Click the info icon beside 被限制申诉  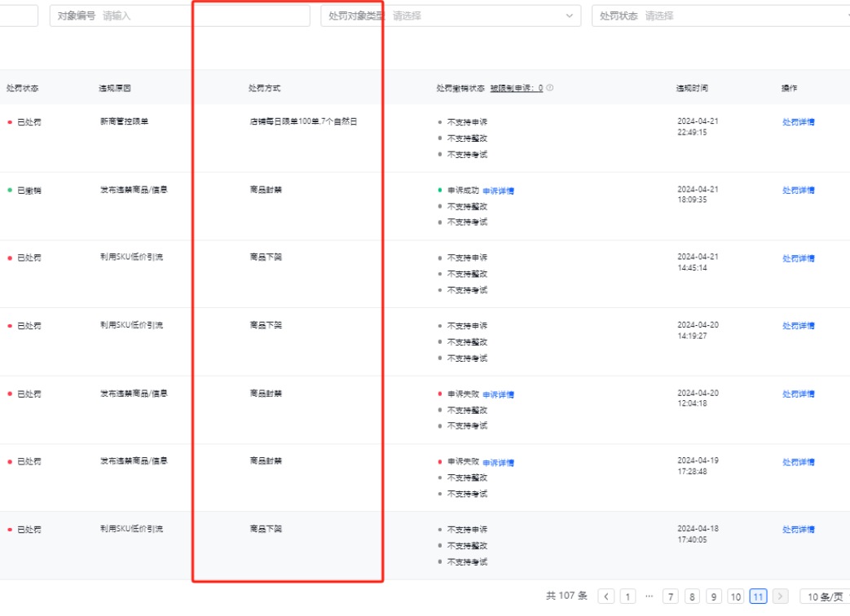550,88
